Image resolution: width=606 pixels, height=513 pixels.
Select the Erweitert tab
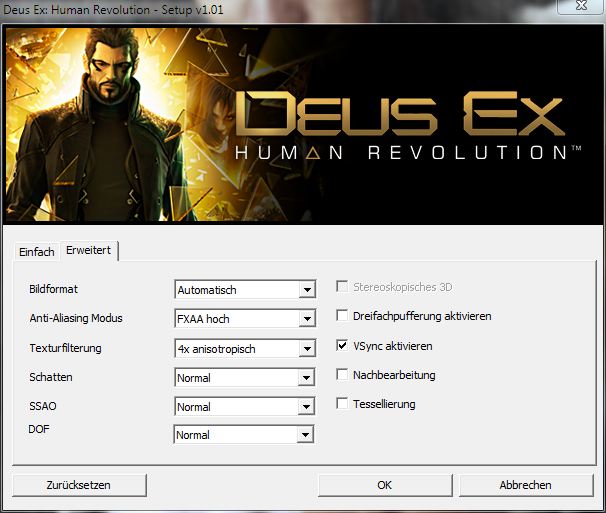click(x=89, y=251)
